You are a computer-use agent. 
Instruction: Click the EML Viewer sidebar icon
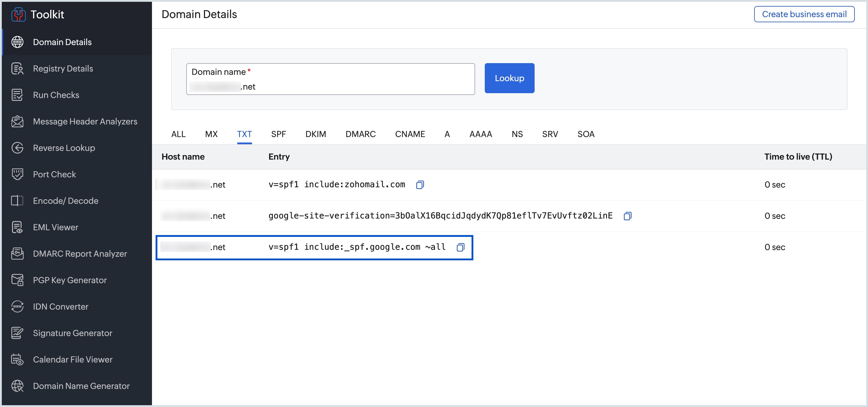click(17, 227)
